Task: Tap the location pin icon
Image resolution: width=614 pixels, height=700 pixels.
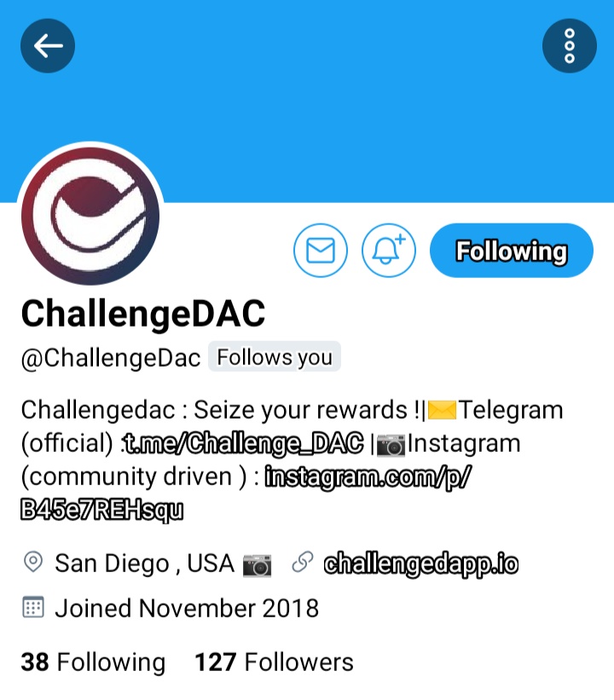Action: point(33,563)
